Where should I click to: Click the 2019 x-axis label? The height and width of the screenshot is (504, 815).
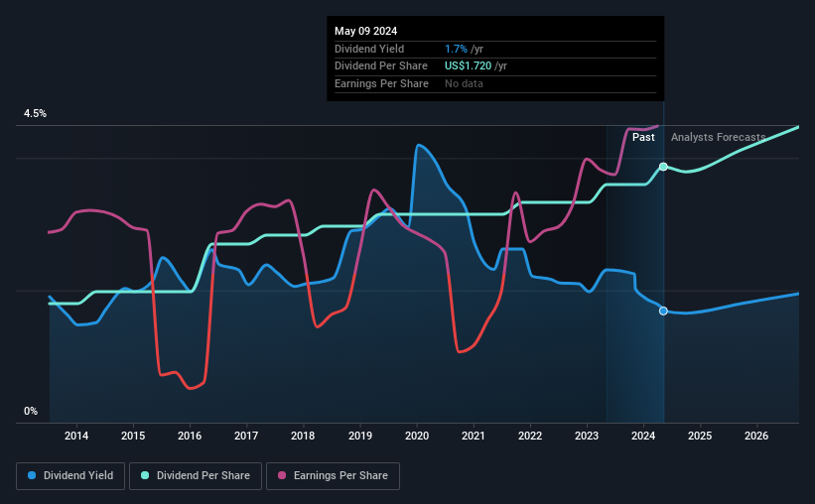coord(360,436)
